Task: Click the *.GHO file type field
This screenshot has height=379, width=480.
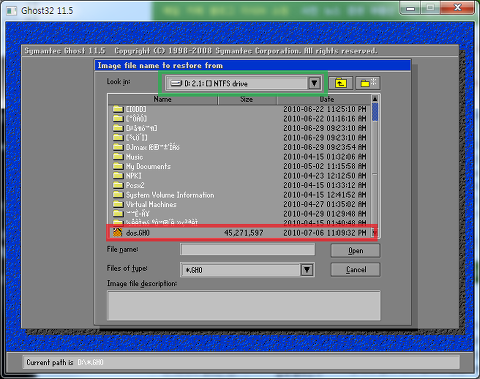Action: coord(247,270)
